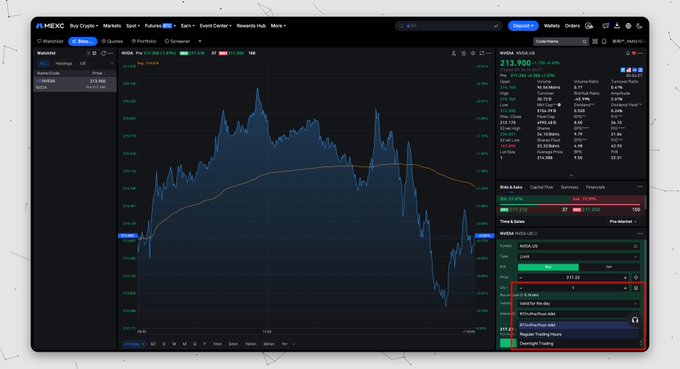Open the account dropdown beside bell
Screen dimensions: 680x369
[x=629, y=41]
